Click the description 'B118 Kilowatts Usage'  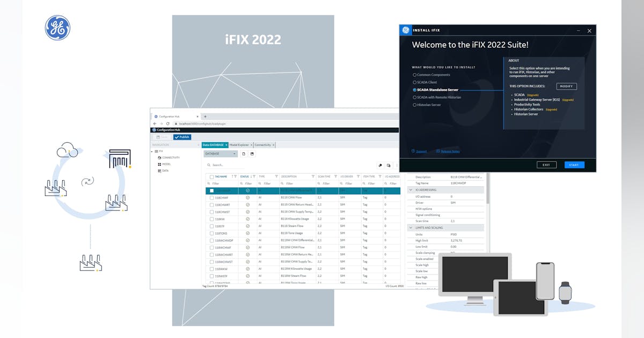296,219
